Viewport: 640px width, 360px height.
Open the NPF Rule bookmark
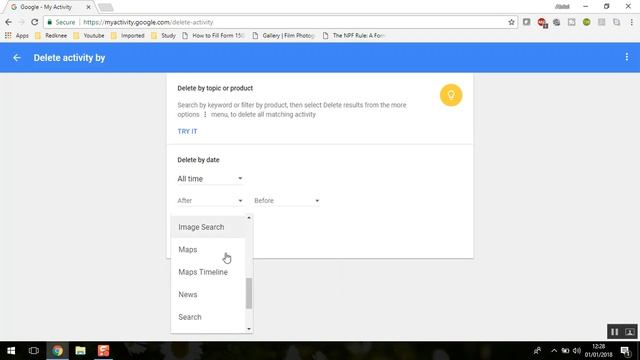click(354, 36)
